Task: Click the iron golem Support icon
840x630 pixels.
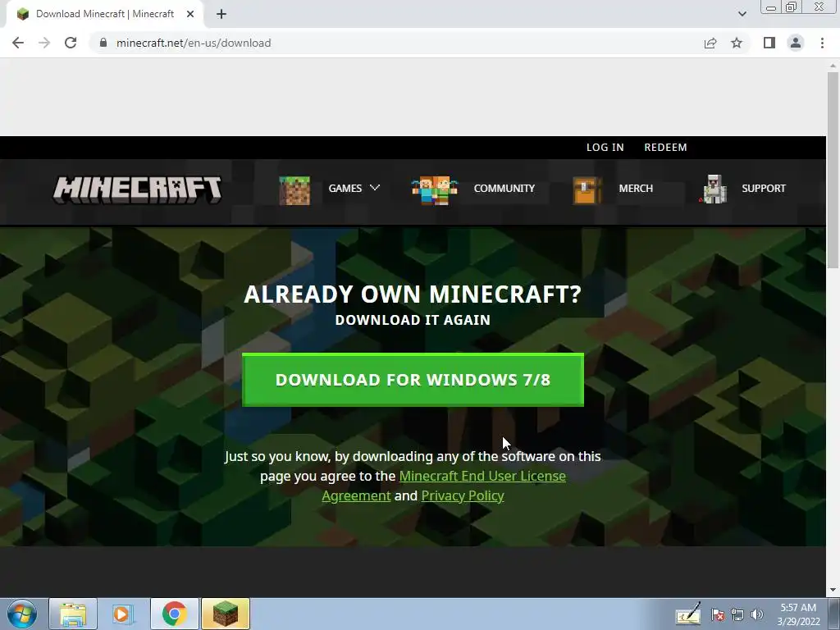Action: 714,189
